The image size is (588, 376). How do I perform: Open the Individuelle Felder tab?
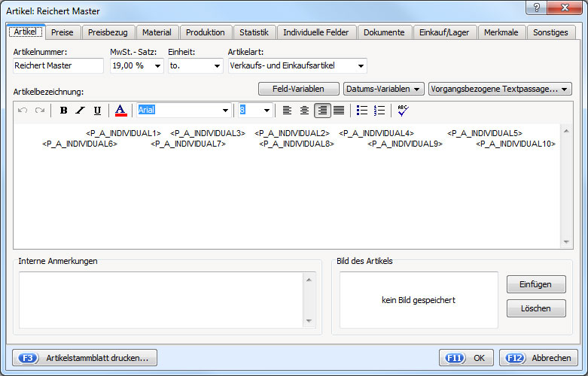click(316, 32)
